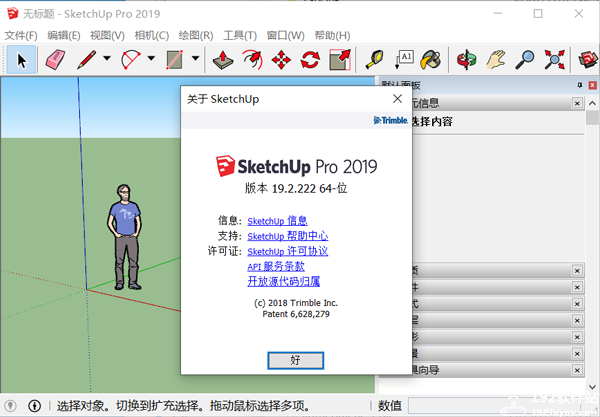Open the 帮助(H) menu
Image resolution: width=600 pixels, height=417 pixels.
click(332, 36)
